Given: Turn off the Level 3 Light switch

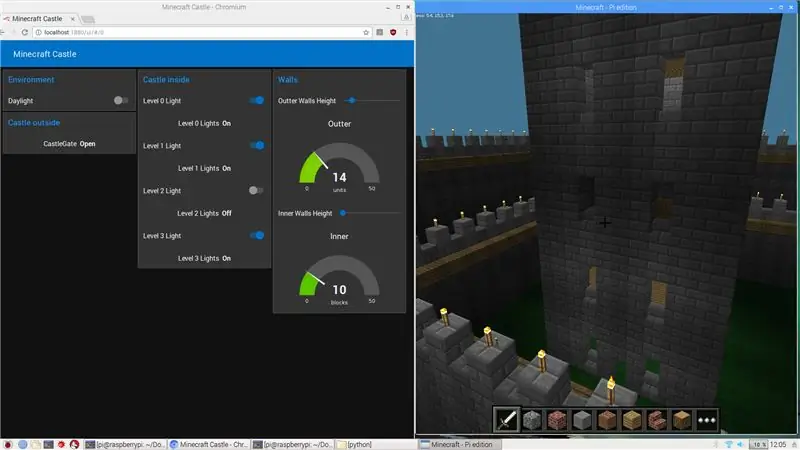Looking at the screenshot, I should click(x=257, y=235).
